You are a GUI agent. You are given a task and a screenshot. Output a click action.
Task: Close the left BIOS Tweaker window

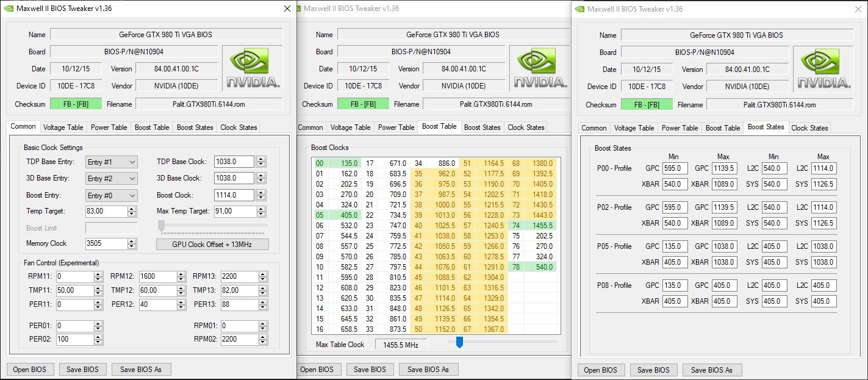[x=287, y=9]
